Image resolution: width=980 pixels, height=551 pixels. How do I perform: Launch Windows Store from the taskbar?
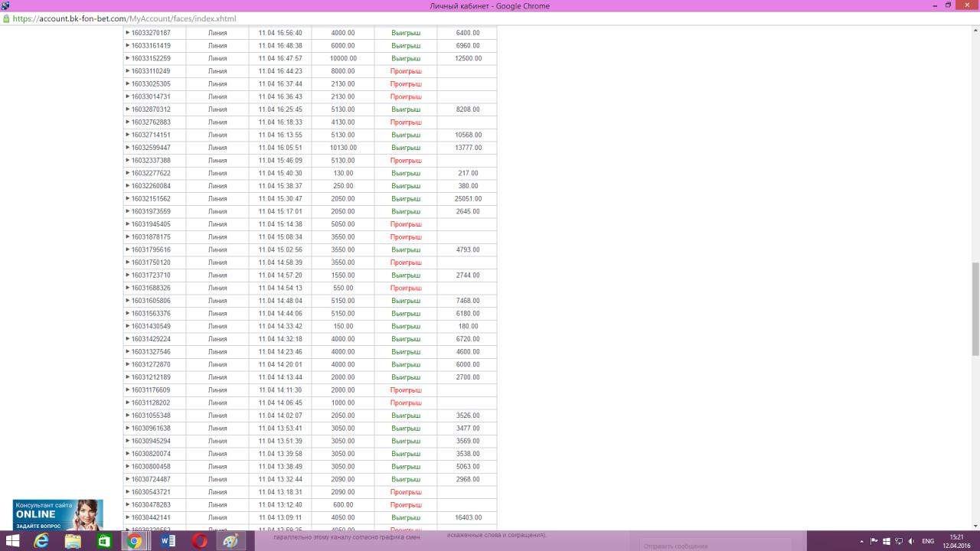[104, 541]
